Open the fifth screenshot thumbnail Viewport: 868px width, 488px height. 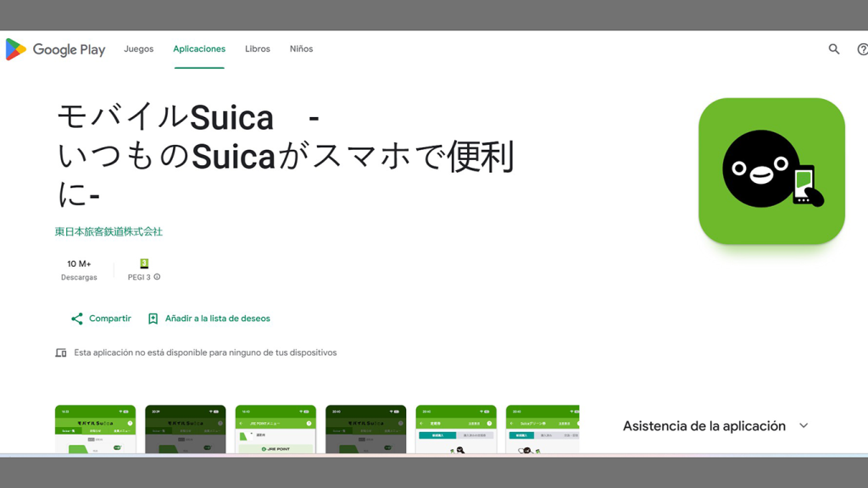456,430
